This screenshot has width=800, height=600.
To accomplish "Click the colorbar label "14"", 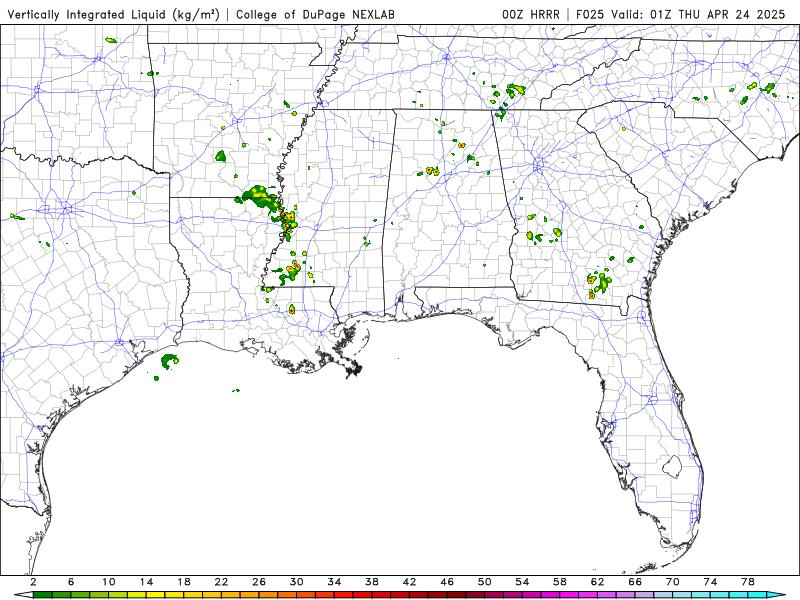I will [146, 582].
